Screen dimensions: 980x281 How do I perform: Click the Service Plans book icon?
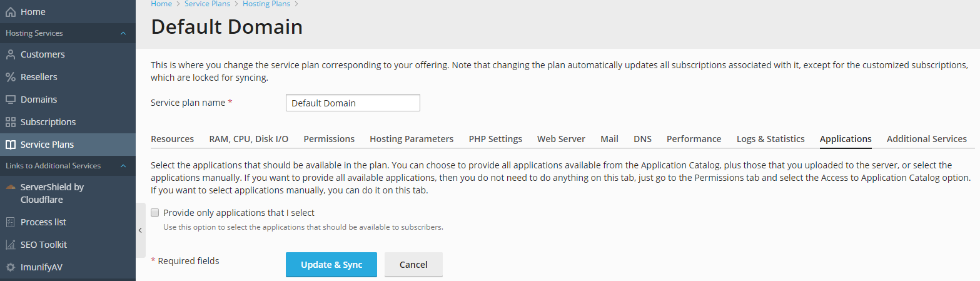pos(11,145)
